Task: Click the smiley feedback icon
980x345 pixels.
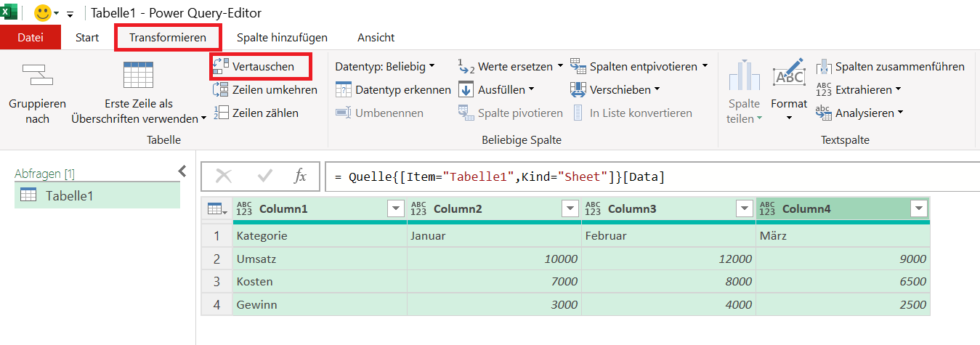Action: pos(43,13)
